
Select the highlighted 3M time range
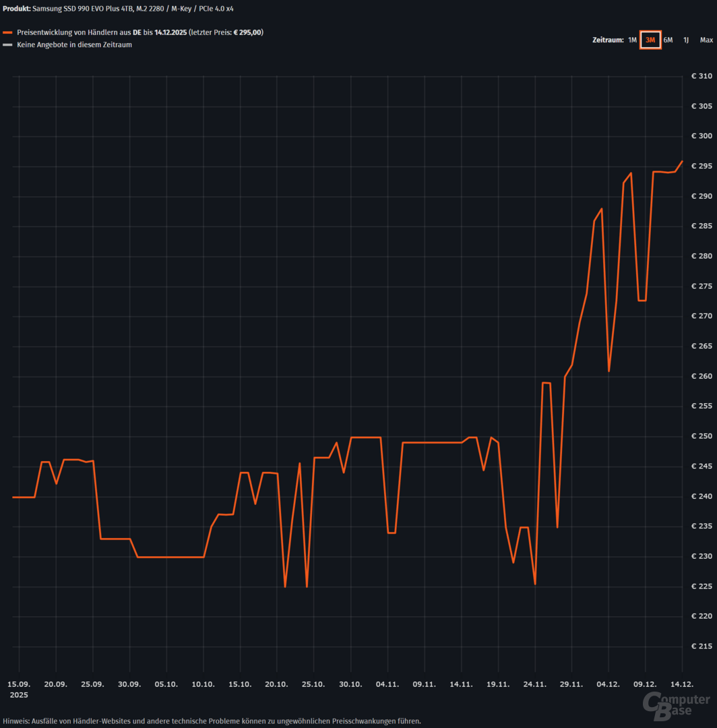tap(650, 40)
